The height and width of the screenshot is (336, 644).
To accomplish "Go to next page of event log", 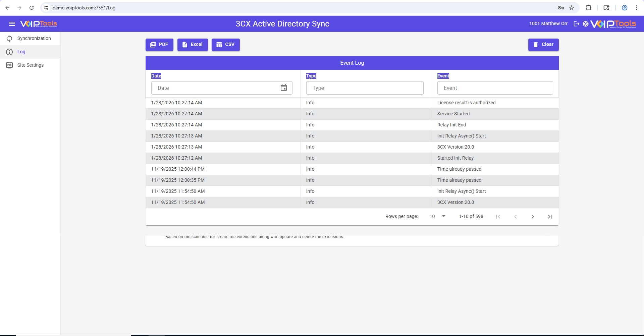I will pos(532,217).
